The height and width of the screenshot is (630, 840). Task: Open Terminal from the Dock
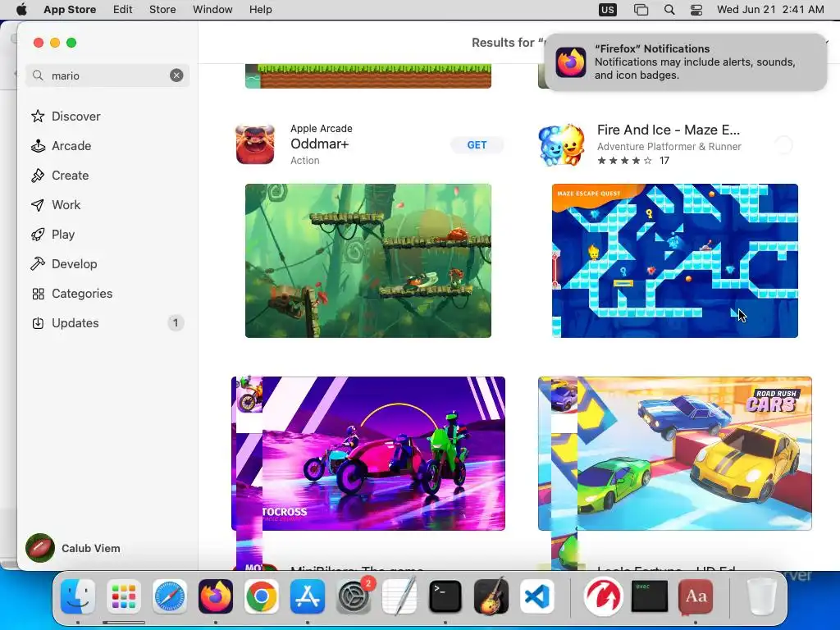coord(445,596)
